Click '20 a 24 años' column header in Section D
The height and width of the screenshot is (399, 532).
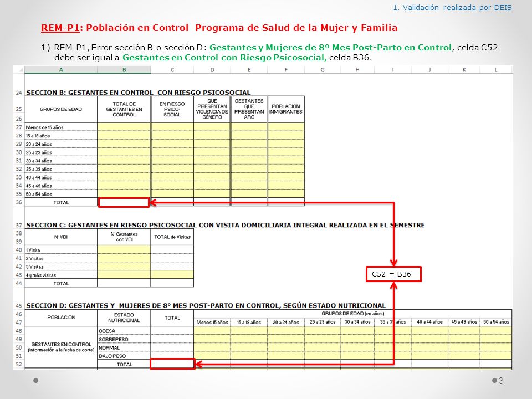point(286,322)
